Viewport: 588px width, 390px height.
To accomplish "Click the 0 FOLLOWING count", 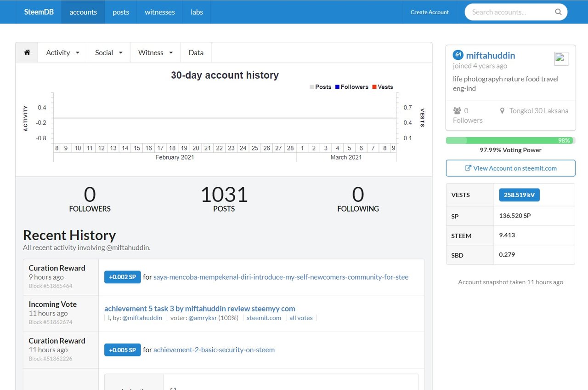I will pyautogui.click(x=358, y=199).
